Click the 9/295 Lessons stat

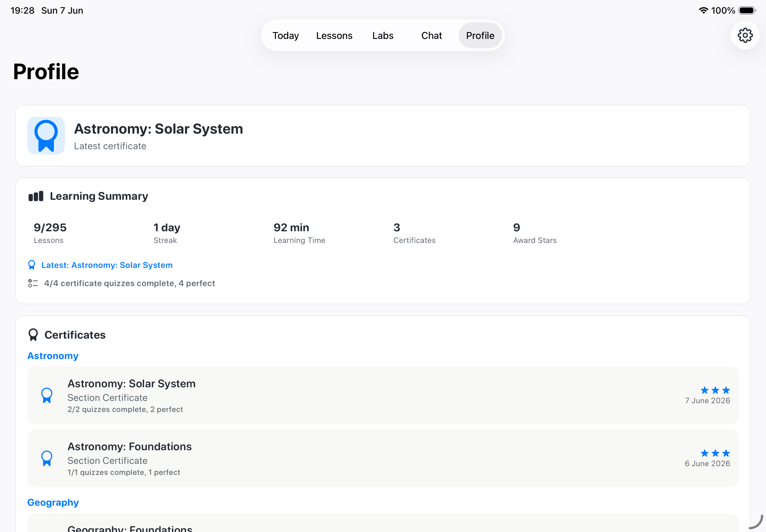[x=50, y=233]
